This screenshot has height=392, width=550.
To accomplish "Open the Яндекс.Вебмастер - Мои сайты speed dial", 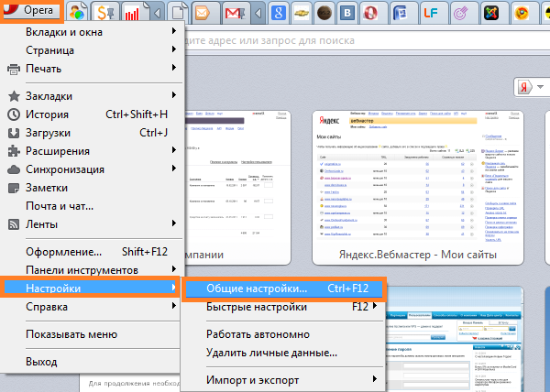I will [x=418, y=188].
